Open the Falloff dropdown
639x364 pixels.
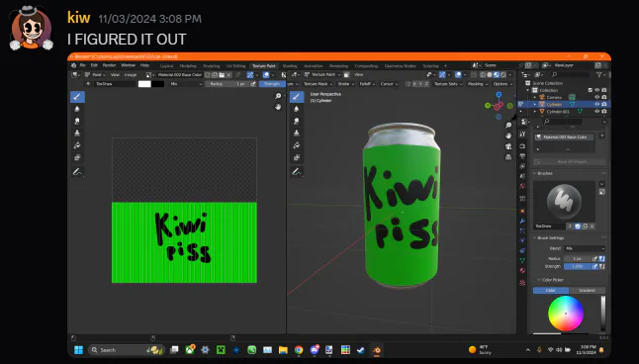(367, 84)
